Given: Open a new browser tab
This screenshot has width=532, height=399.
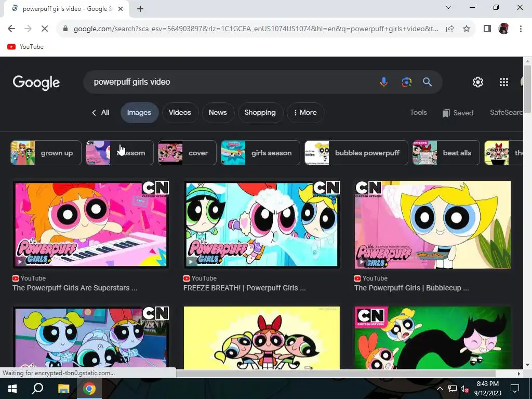Looking at the screenshot, I should click(x=140, y=9).
